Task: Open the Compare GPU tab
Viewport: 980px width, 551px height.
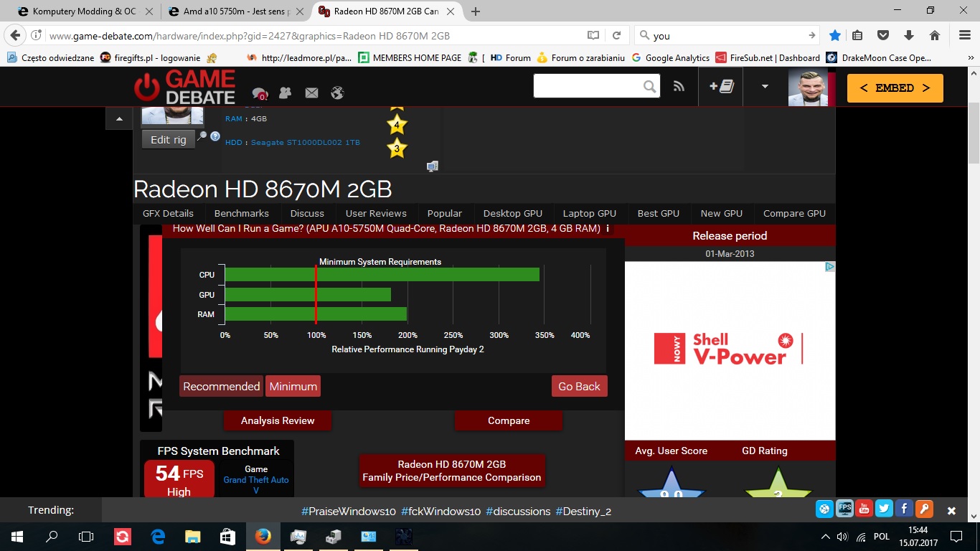Action: (795, 213)
